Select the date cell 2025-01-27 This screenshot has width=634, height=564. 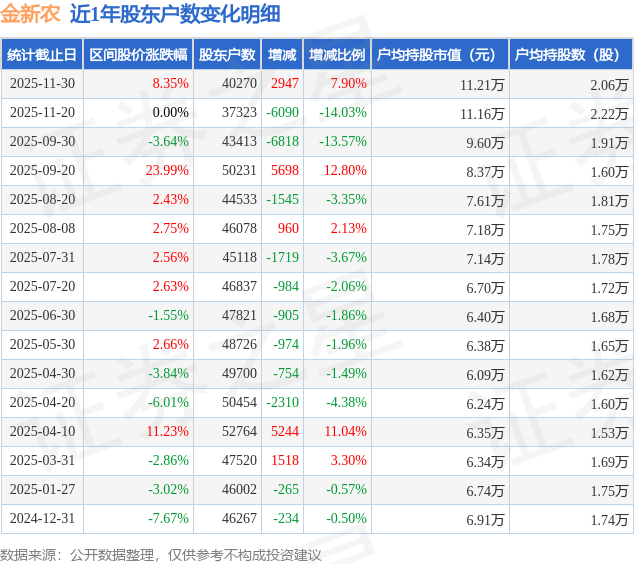coord(42,490)
